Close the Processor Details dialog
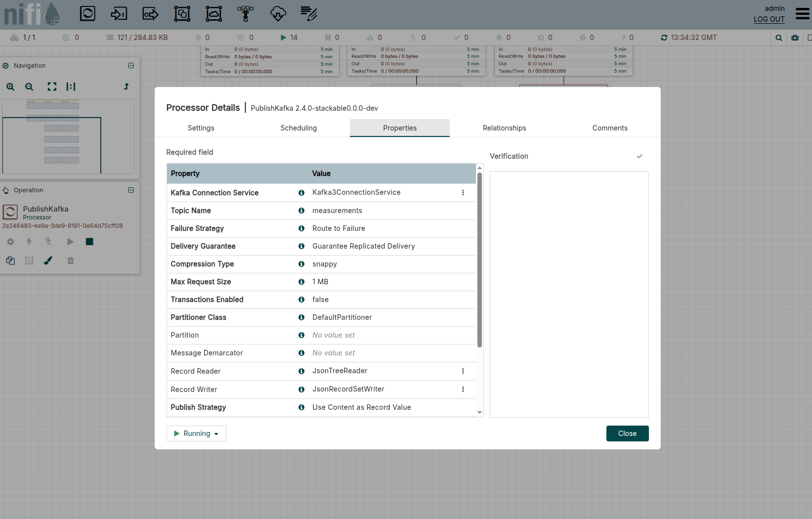The width and height of the screenshot is (812, 519). [627, 433]
